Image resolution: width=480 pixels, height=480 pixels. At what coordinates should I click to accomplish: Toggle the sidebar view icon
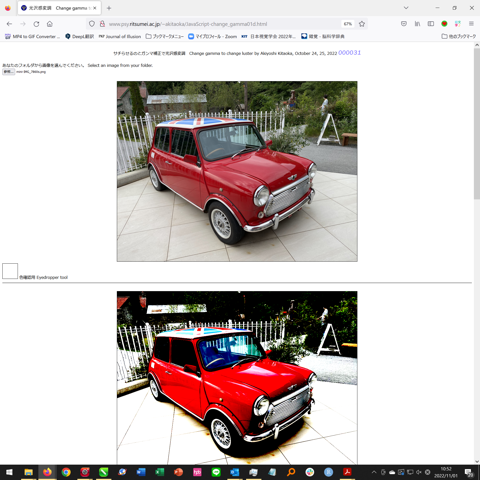431,24
